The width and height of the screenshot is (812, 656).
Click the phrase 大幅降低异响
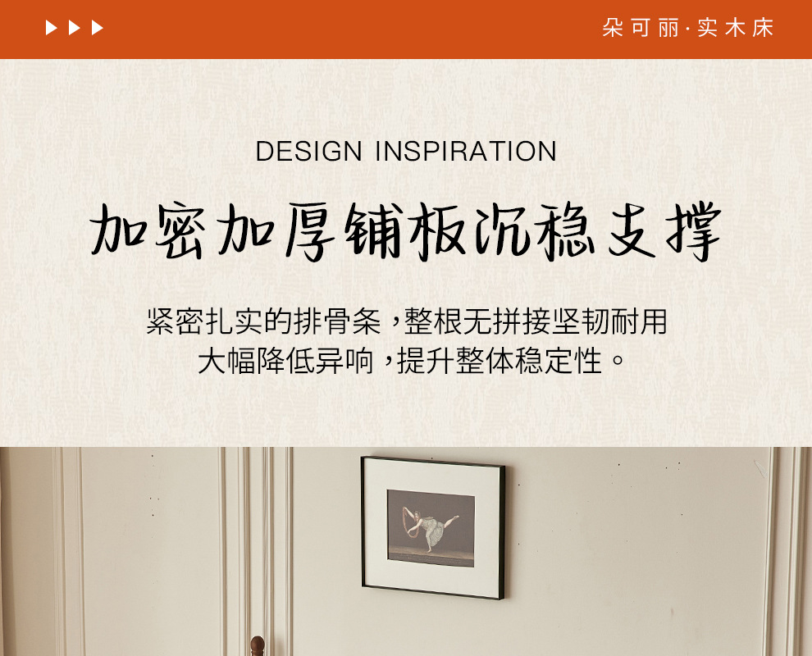[x=285, y=361]
